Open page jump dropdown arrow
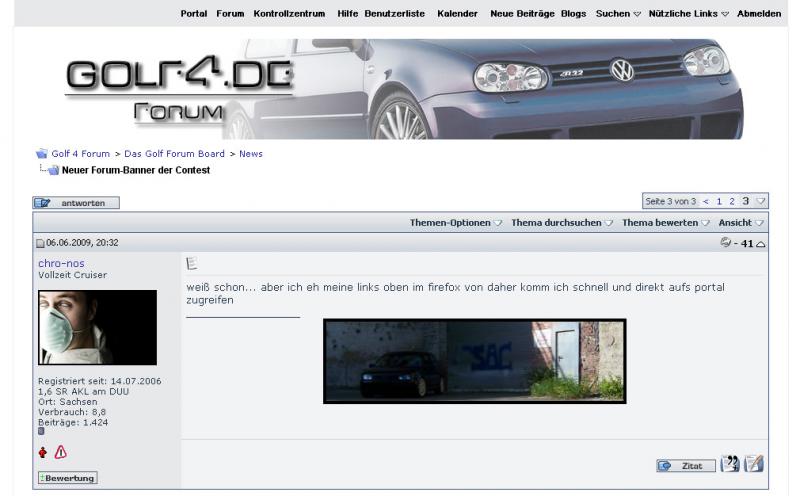 tap(761, 202)
